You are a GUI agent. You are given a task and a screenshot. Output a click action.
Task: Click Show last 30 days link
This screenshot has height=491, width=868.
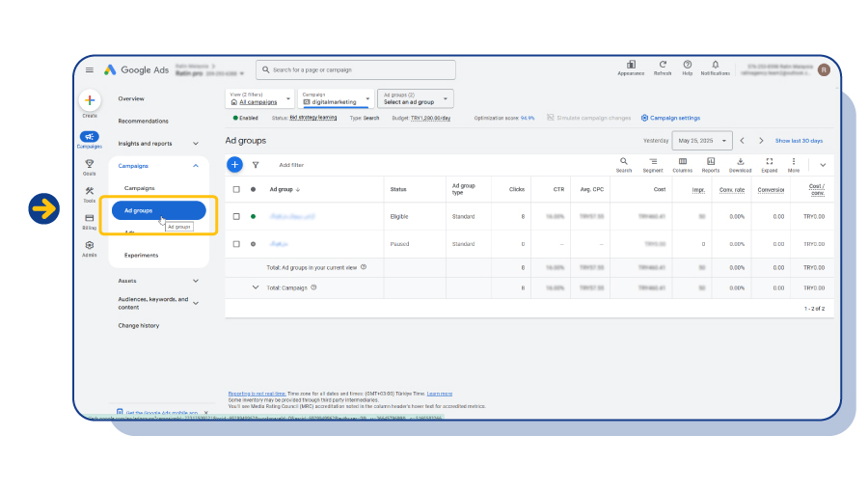799,141
